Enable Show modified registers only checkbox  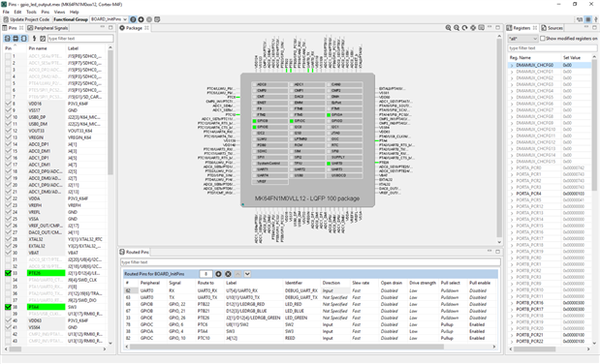click(542, 38)
